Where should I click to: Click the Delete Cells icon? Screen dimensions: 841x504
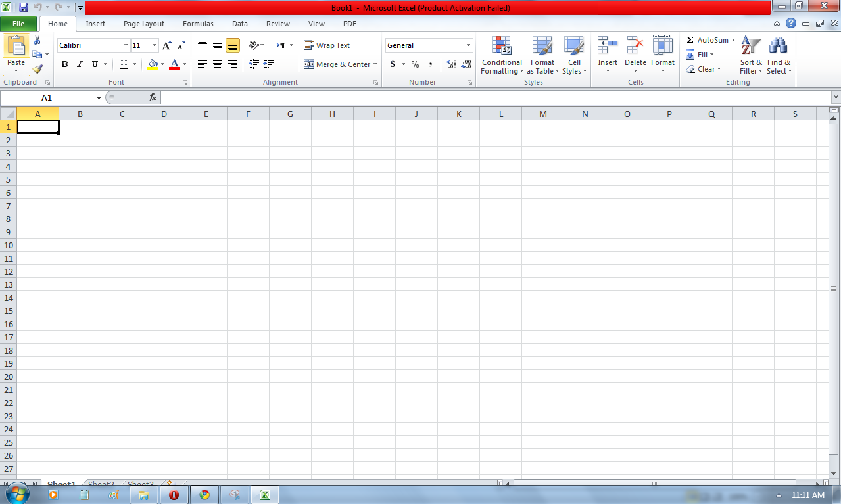pyautogui.click(x=635, y=46)
